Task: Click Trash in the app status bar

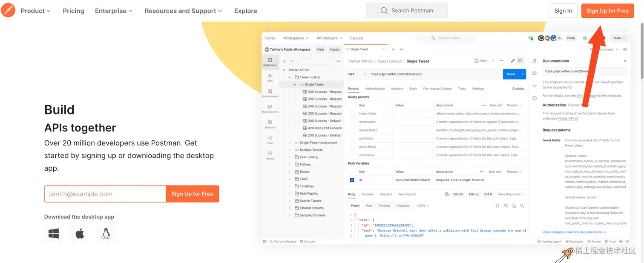Action: coord(610,241)
